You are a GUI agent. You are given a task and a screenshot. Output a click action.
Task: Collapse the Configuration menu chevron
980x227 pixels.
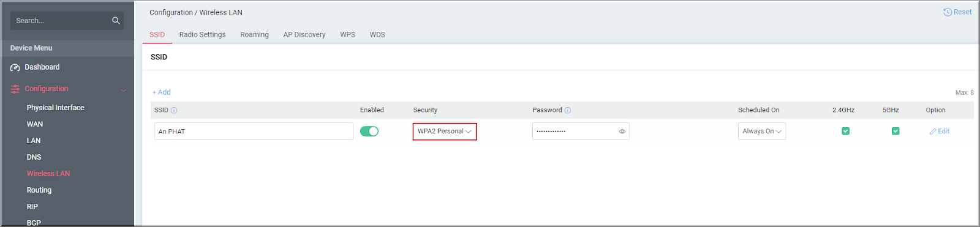click(124, 90)
